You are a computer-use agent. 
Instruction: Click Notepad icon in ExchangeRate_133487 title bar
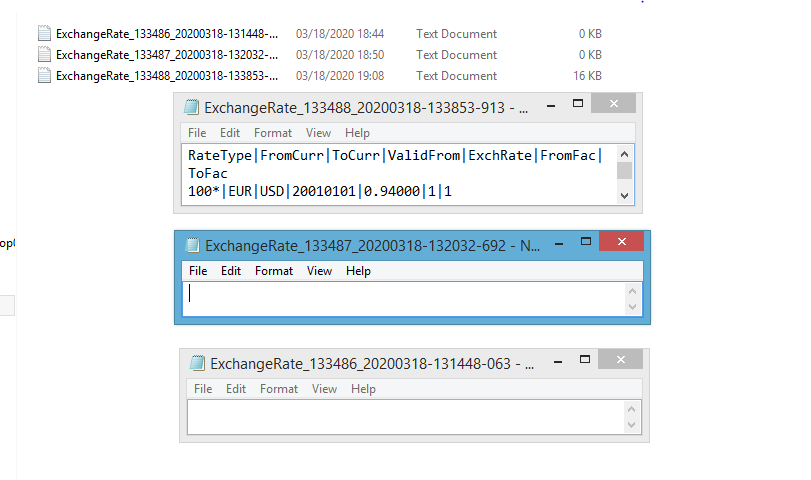[x=192, y=246]
